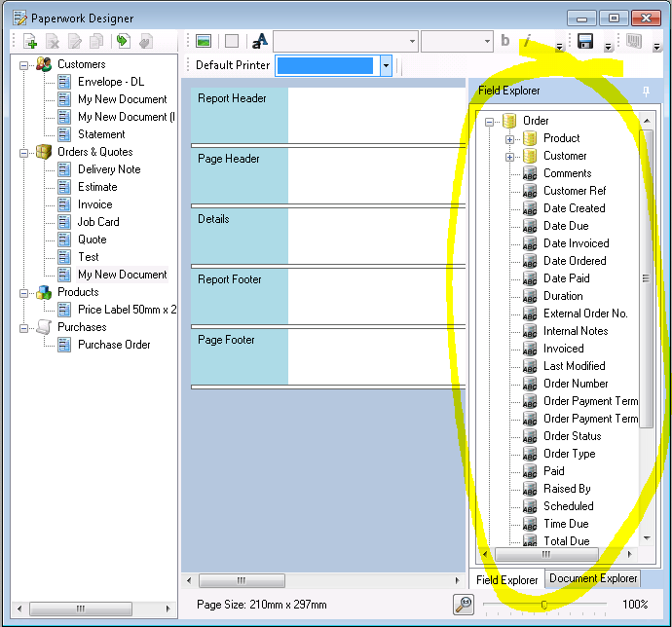Click the Report Header section label

(x=233, y=98)
